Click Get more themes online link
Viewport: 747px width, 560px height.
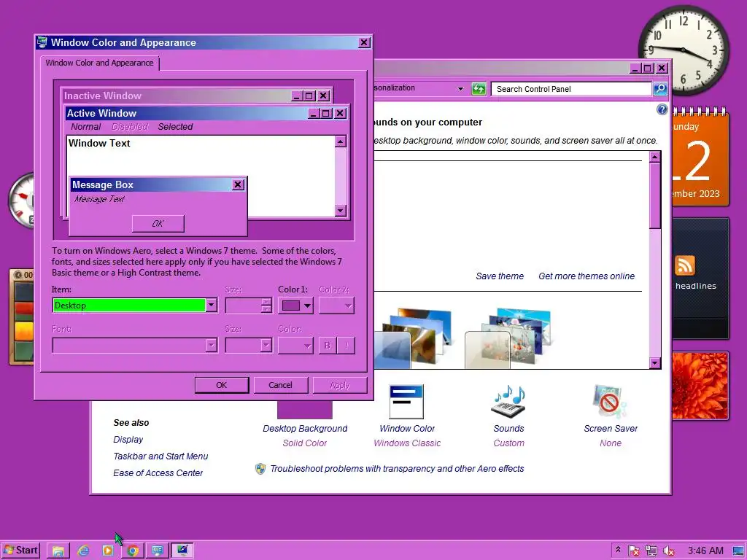coord(587,276)
